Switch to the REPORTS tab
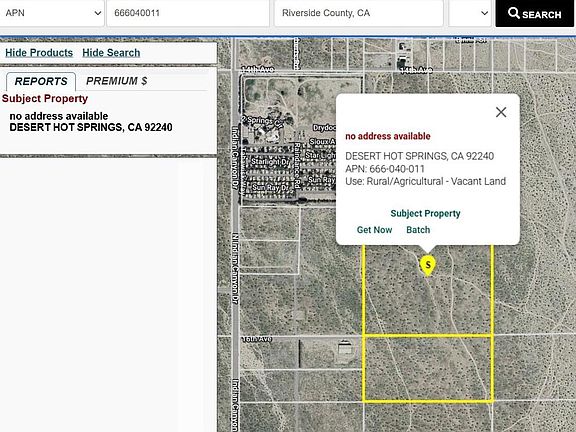 [x=41, y=81]
